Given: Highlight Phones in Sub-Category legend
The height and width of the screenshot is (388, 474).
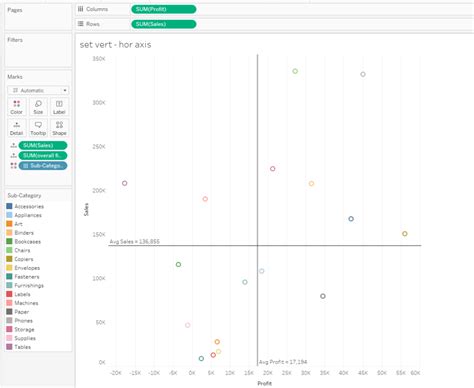Looking at the screenshot, I should coord(20,320).
